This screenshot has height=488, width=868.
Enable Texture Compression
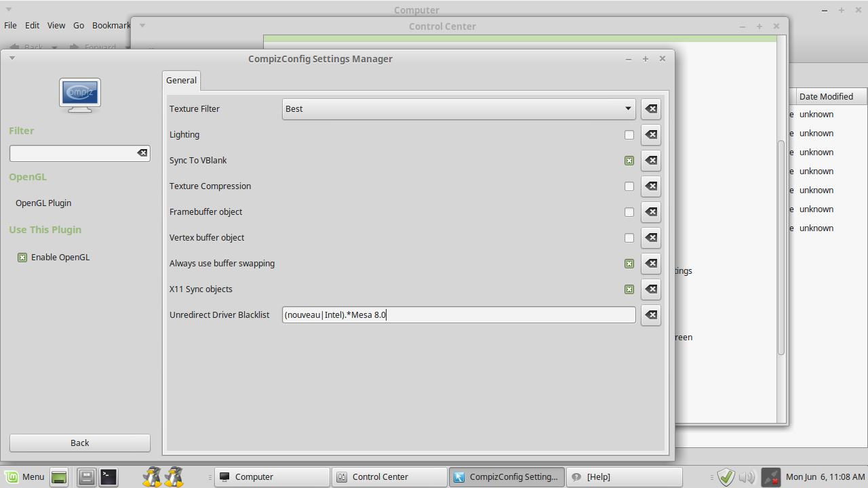[x=629, y=186]
